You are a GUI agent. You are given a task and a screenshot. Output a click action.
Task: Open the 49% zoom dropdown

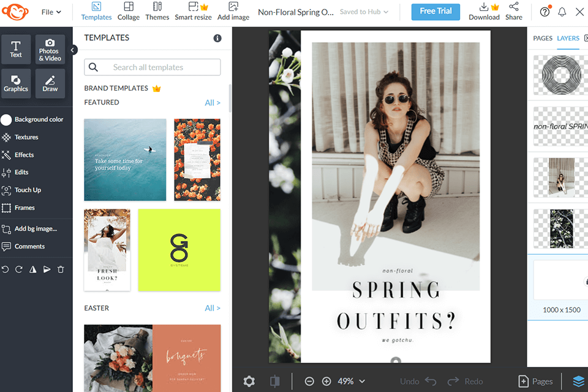(352, 382)
